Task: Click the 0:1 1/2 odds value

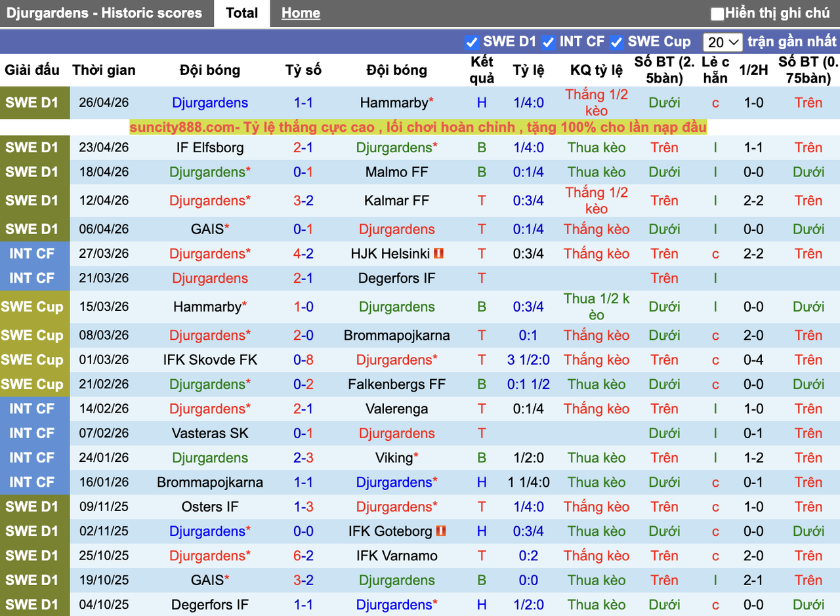Action: click(x=528, y=384)
